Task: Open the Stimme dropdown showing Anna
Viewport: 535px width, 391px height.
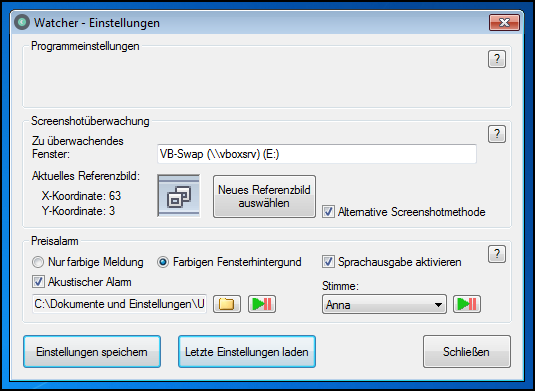Action: [x=384, y=304]
